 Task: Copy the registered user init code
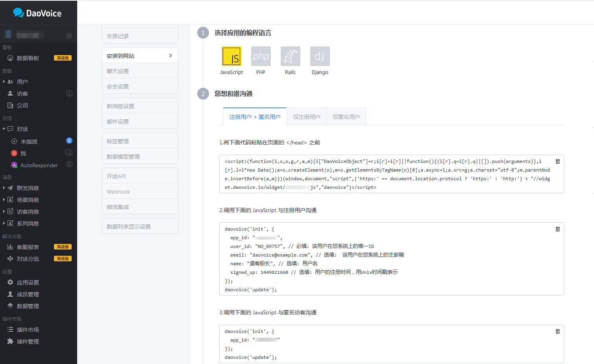[x=557, y=229]
